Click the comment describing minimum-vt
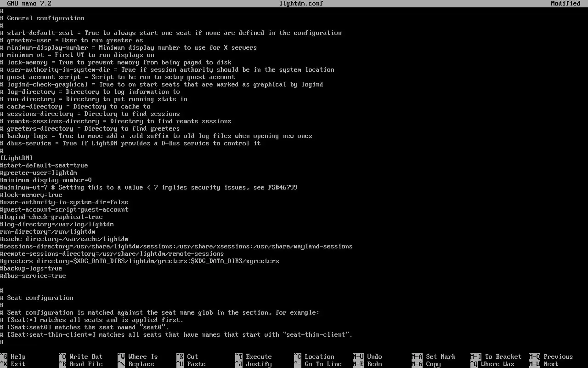 (77, 55)
